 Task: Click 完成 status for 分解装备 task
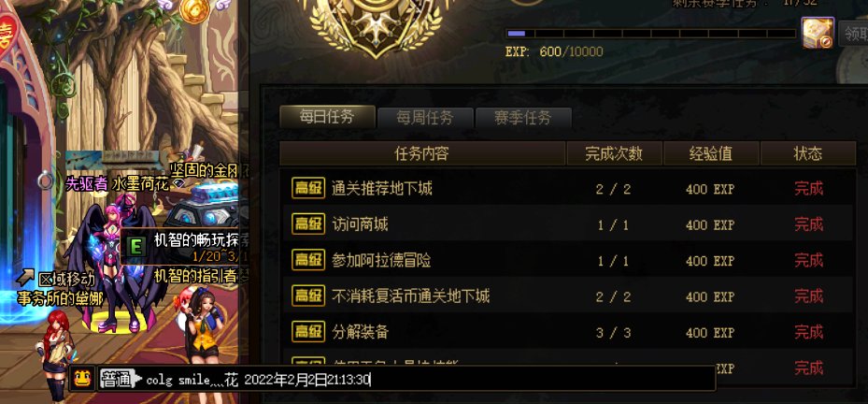click(809, 332)
